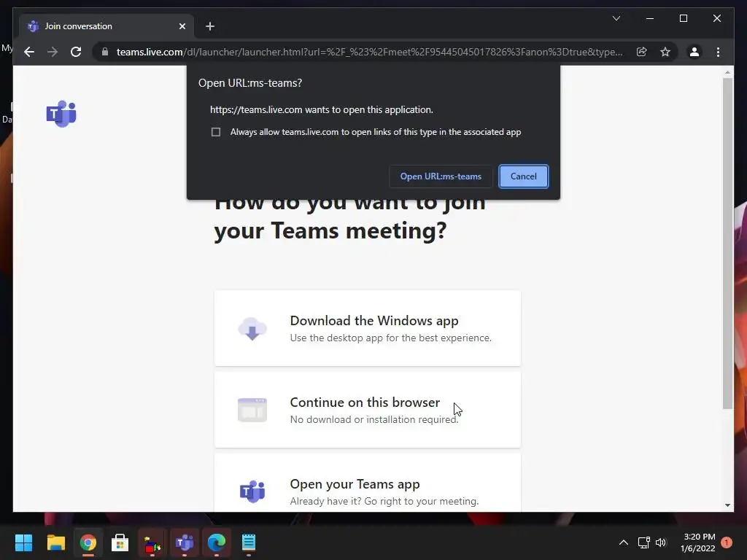Click Open URL:ms-teams button
The height and width of the screenshot is (560, 747).
point(441,176)
